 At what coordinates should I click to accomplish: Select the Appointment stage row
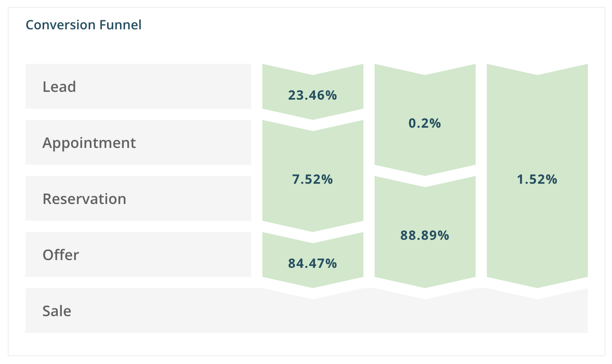click(x=138, y=142)
